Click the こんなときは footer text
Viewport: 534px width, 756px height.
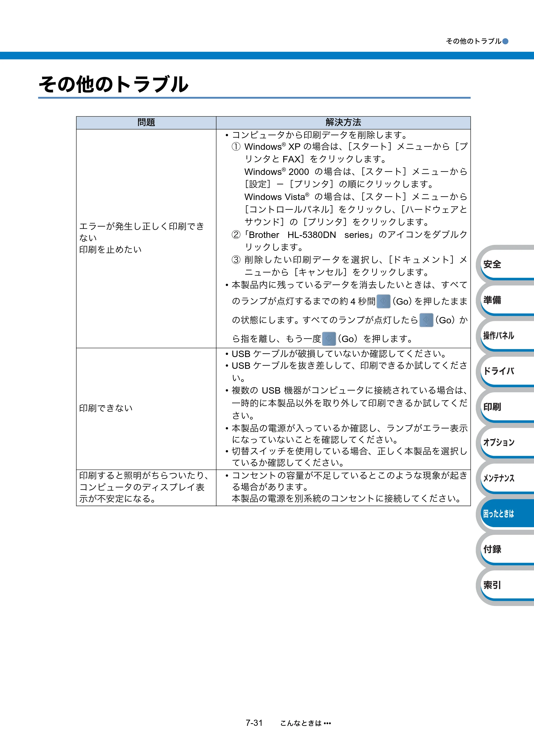(306, 723)
